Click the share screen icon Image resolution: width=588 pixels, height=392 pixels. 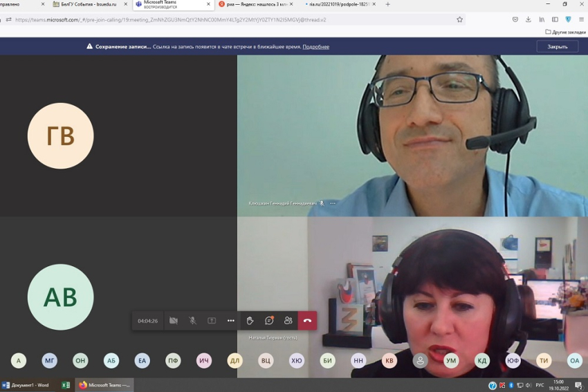pos(212,321)
